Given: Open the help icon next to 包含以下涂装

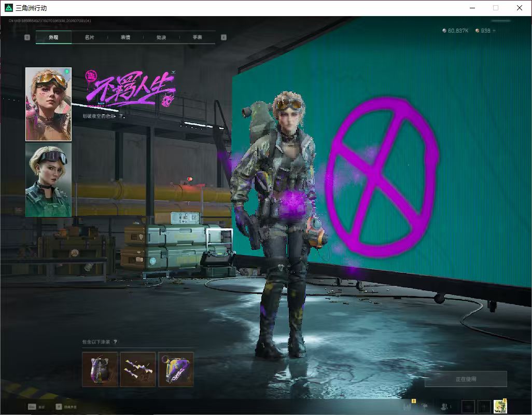Looking at the screenshot, I should tap(115, 342).
